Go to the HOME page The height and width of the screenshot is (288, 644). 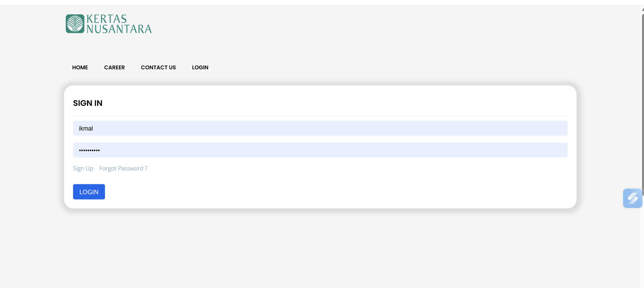pos(80,67)
